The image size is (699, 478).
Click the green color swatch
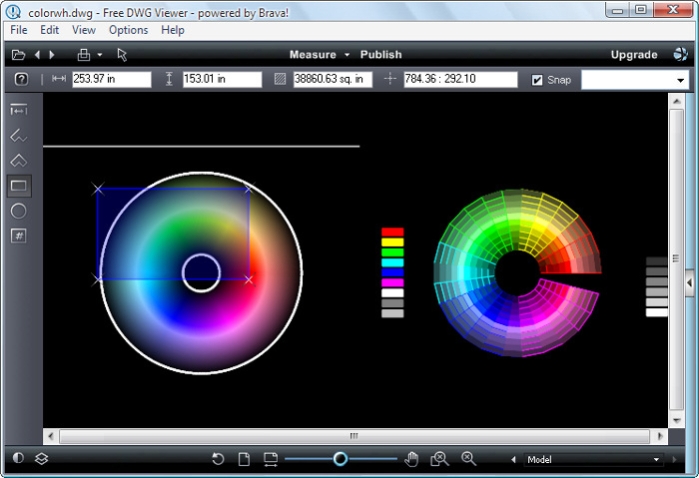tap(392, 252)
